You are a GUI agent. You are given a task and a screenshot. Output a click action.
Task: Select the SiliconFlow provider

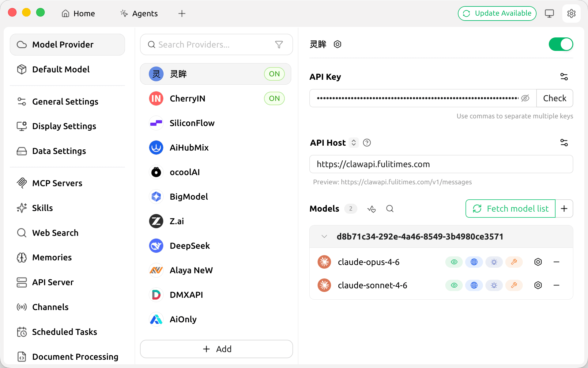point(216,123)
